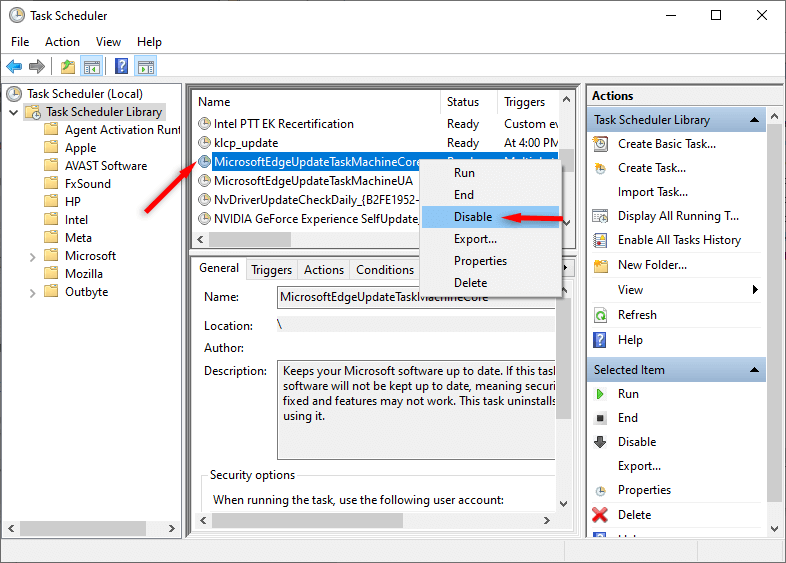786x563 pixels.
Task: Toggle Show/Hide Console Tree toolbar icon
Action: pos(92,66)
